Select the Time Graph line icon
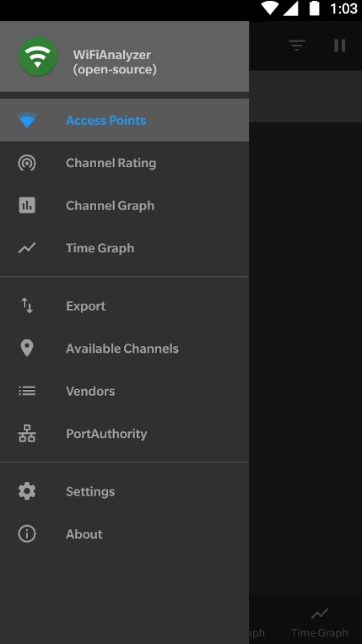The width and height of the screenshot is (362, 644). click(x=27, y=248)
